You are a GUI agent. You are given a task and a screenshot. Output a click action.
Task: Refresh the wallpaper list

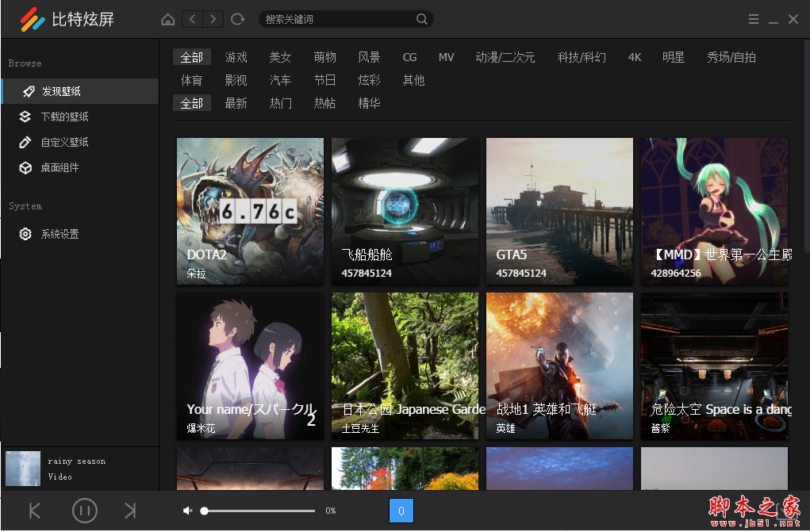[x=237, y=18]
